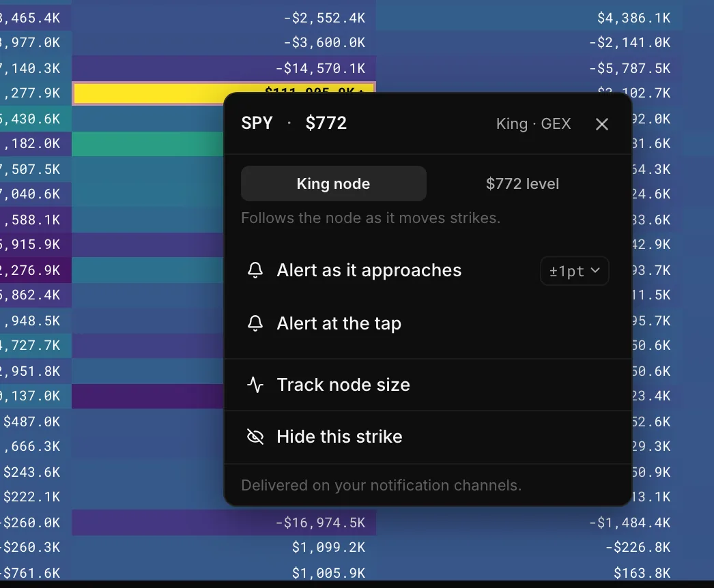This screenshot has height=588, width=714.
Task: Click the -$16,974.5K cell
Action: (x=224, y=523)
